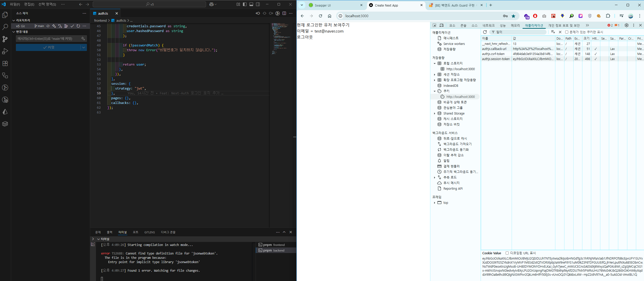Collapse the Cookies tree node
The height and width of the screenshot is (281, 644).
coord(435,91)
